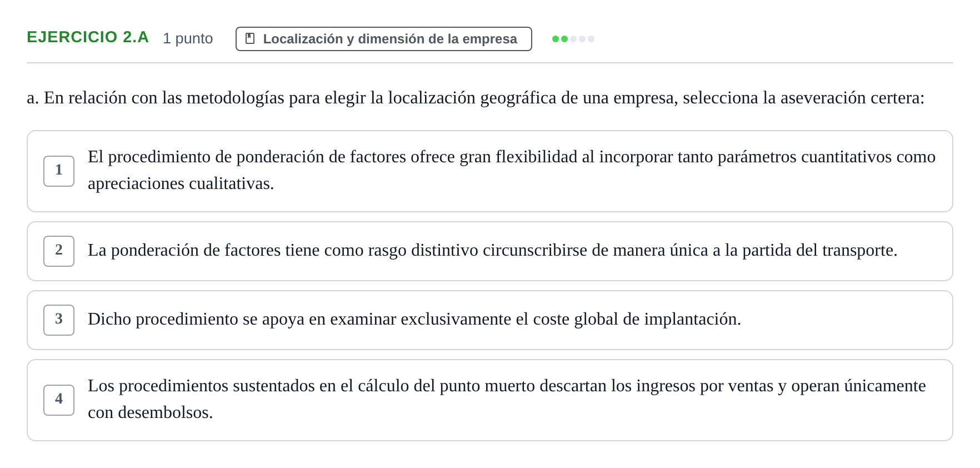Click the question statement about 'localización geográfica'

click(476, 98)
